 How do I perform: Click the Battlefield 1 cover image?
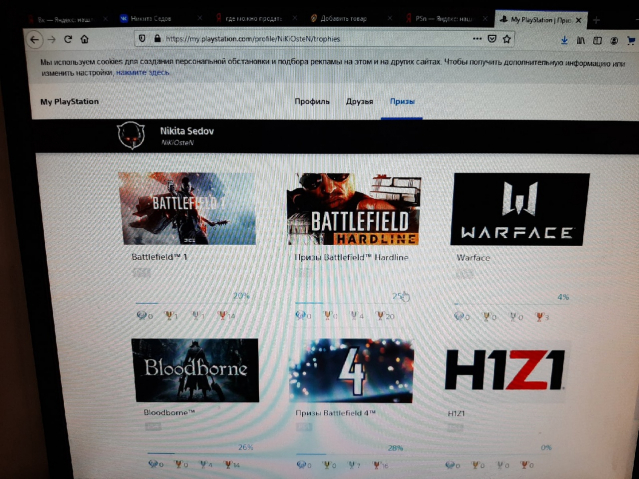187,208
